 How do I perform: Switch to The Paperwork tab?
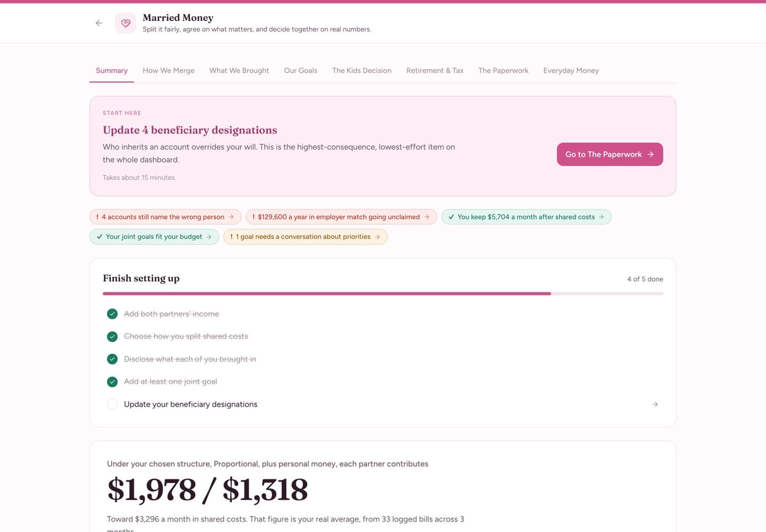click(503, 71)
